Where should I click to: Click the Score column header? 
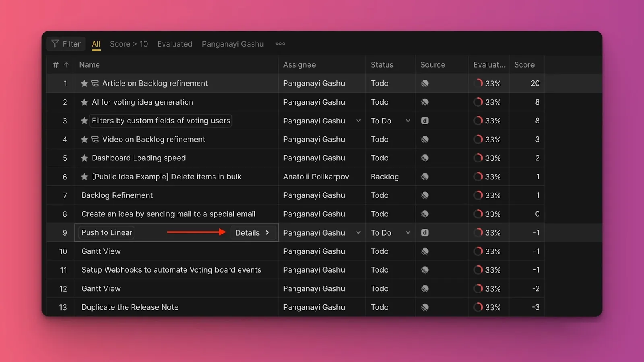point(524,65)
